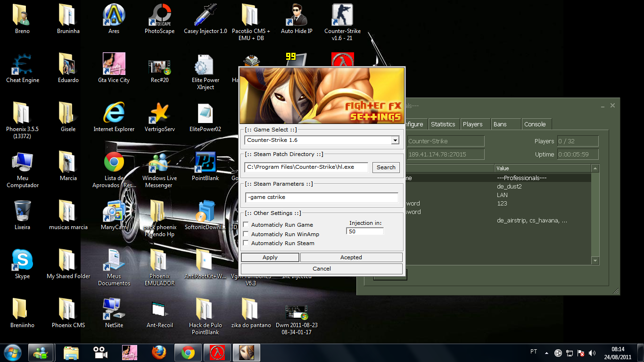The width and height of the screenshot is (644, 362).
Task: Select the de_dust2 value row
Action: pyautogui.click(x=509, y=187)
